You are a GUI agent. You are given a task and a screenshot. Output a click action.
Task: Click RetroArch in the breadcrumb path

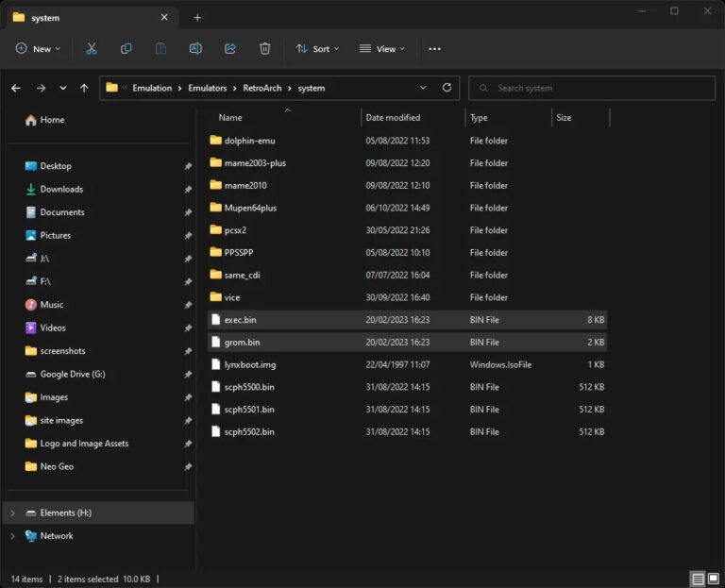coord(263,88)
